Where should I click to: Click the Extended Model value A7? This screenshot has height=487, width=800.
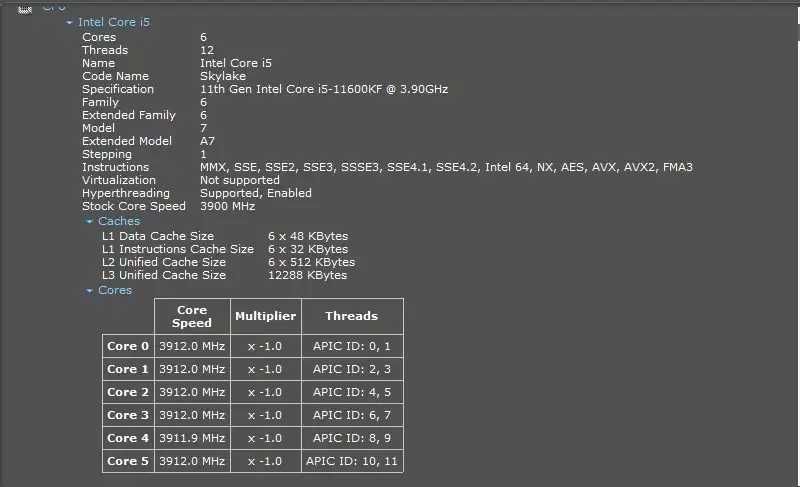pos(207,141)
